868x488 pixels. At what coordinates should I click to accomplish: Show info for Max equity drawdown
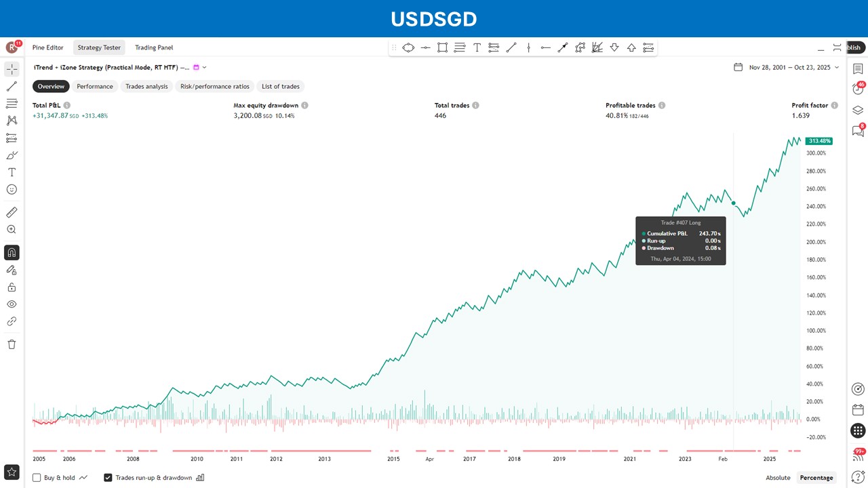(304, 106)
